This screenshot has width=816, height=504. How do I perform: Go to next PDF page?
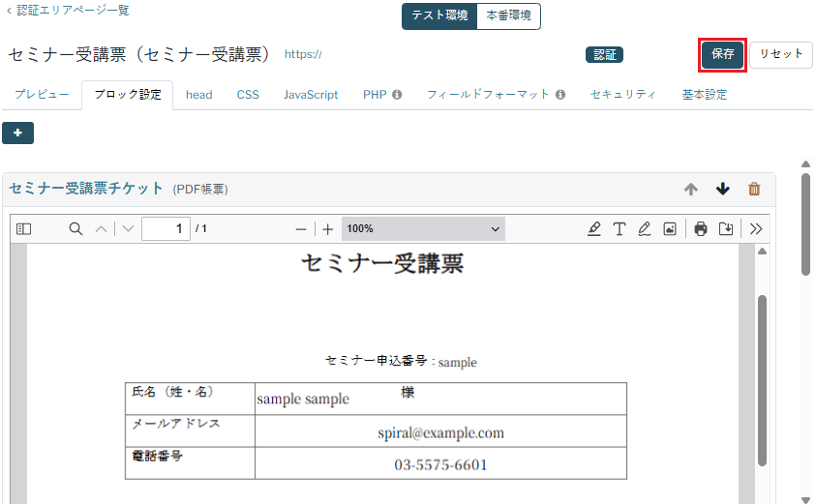click(128, 229)
